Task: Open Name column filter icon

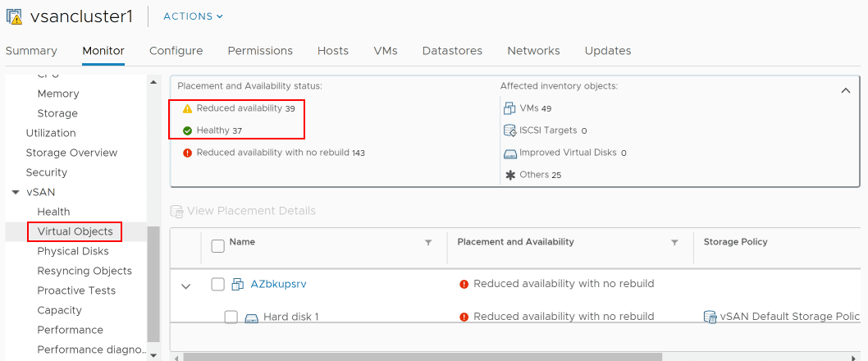Action: pos(427,243)
